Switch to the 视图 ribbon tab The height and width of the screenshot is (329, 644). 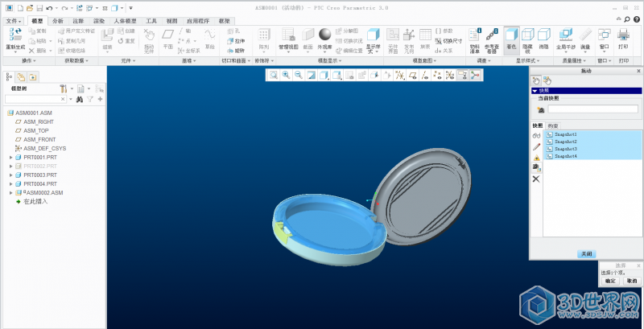pyautogui.click(x=172, y=22)
